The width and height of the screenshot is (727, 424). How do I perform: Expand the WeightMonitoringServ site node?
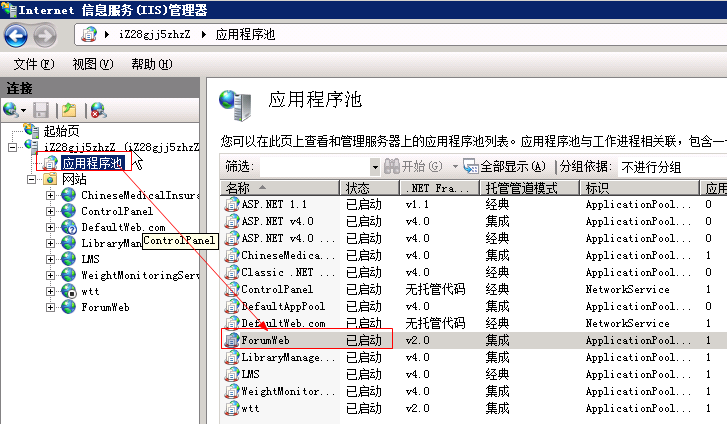click(50, 275)
